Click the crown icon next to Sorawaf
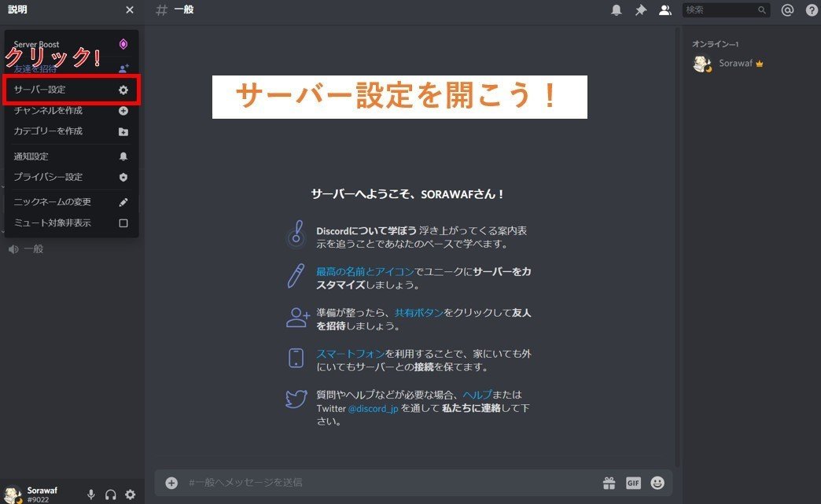 click(759, 64)
